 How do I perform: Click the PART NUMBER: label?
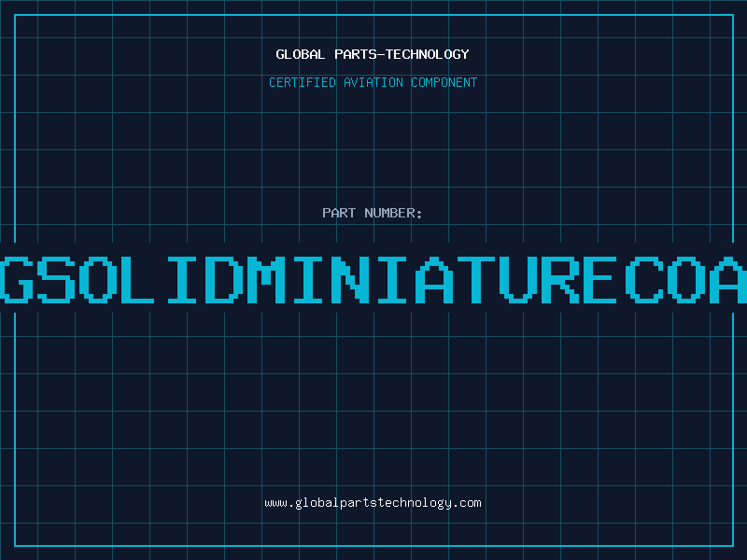[373, 213]
